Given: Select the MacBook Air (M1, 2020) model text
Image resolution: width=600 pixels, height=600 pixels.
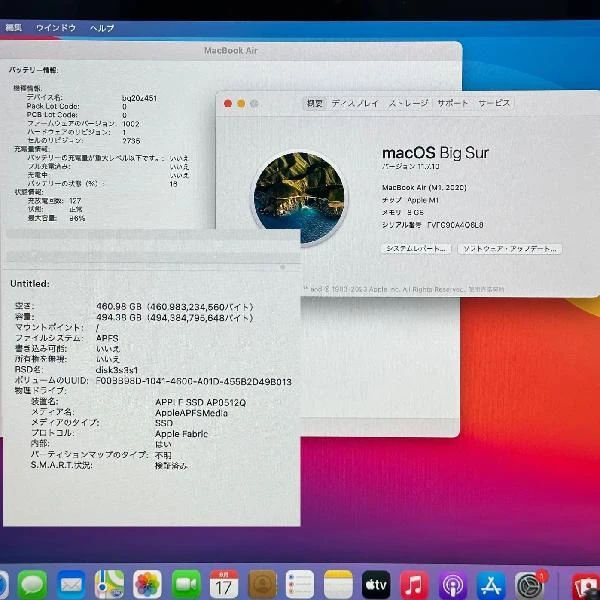Looking at the screenshot, I should [x=424, y=188].
